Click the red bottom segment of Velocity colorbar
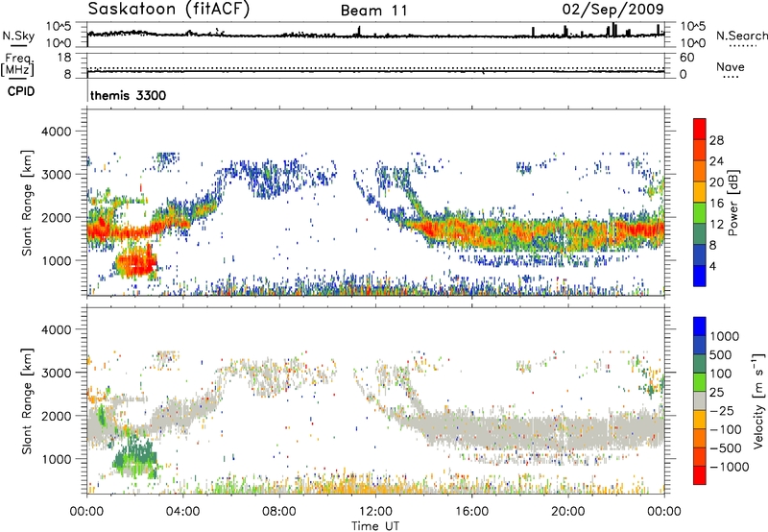Screen dimensions: 768x532 click(700, 475)
